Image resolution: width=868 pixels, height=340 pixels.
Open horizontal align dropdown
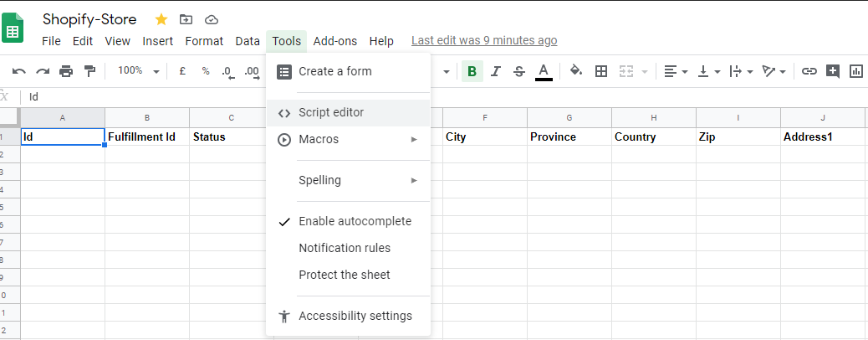tap(676, 71)
